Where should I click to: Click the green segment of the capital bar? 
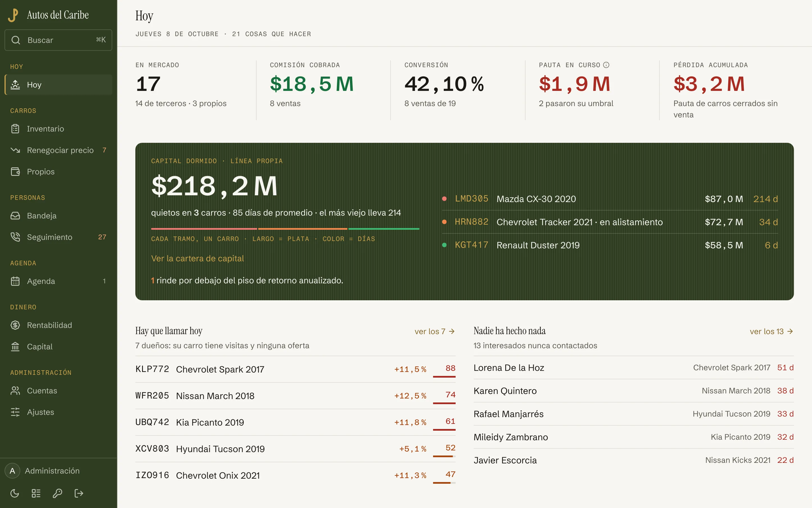tap(384, 229)
